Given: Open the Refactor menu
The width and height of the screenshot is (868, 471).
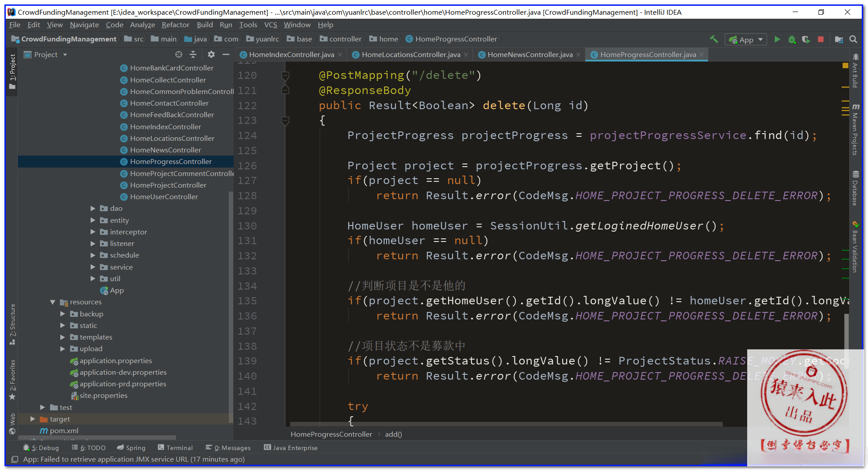Looking at the screenshot, I should tap(175, 25).
